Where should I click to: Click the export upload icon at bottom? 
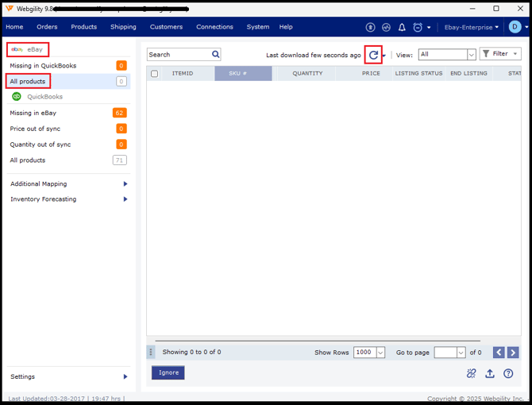(490, 373)
